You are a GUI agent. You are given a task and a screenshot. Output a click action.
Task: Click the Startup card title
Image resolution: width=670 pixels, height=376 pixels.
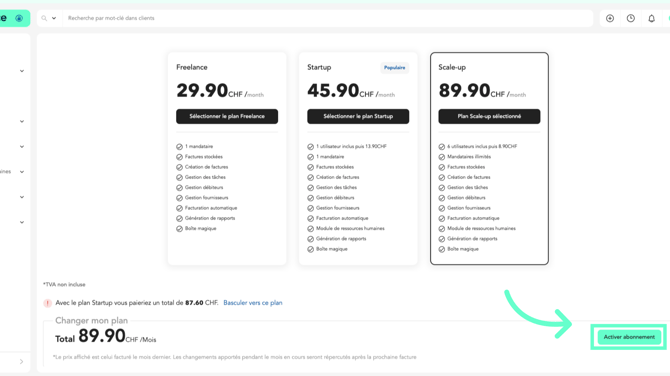[319, 68]
